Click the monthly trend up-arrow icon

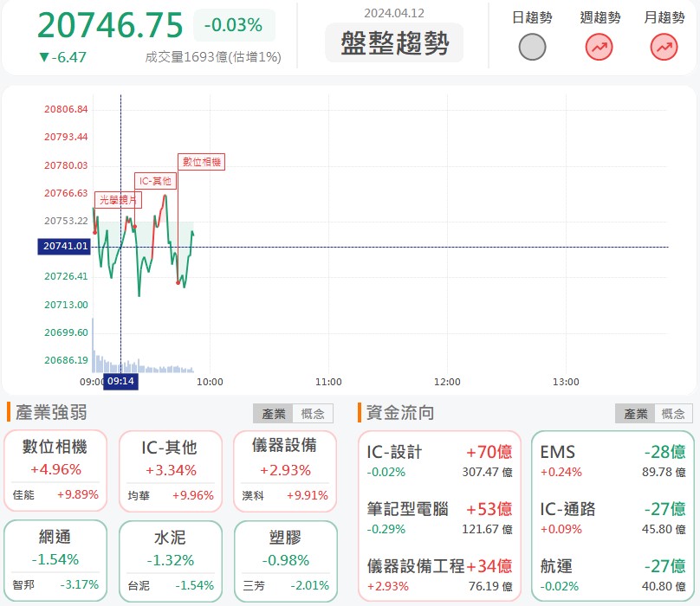664,47
